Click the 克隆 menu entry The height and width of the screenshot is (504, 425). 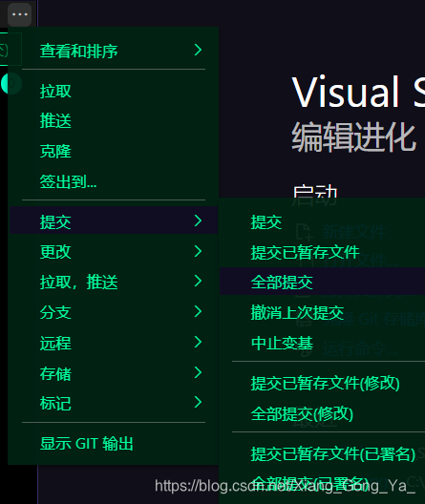[x=114, y=152]
